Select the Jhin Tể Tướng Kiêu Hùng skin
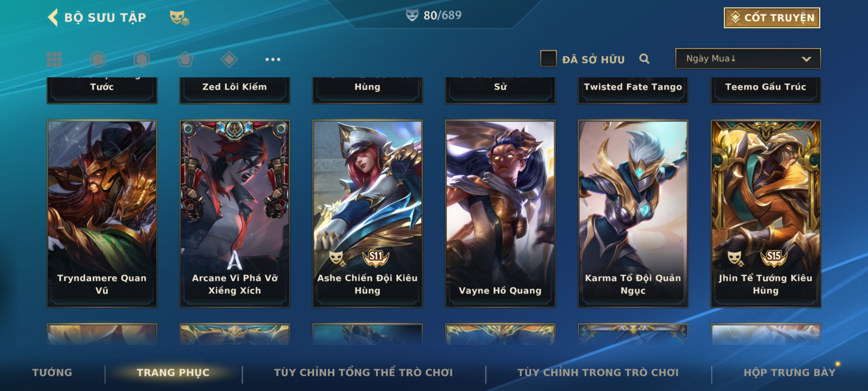The image size is (868, 391). 766,214
